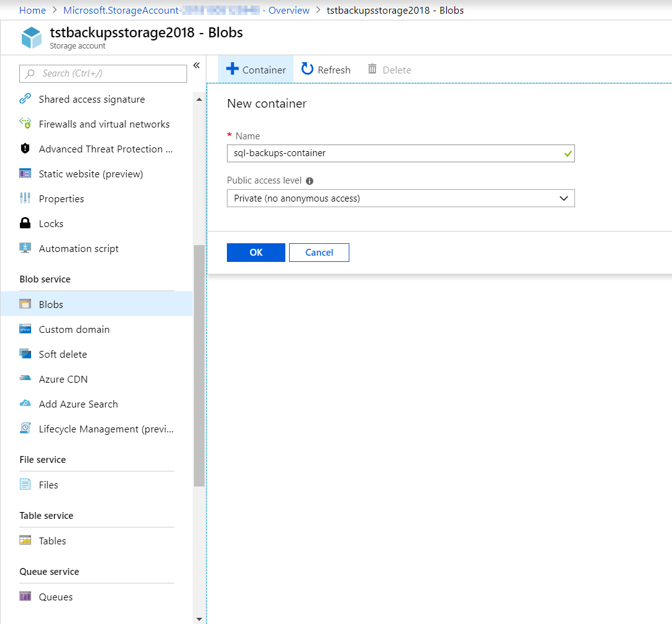
Task: Click the Container toolbar button label
Action: (264, 70)
